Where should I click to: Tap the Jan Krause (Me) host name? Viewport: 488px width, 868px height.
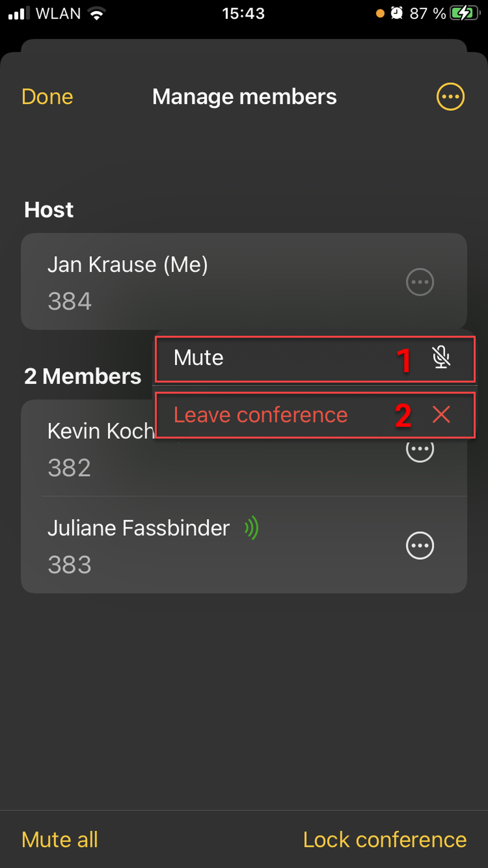coord(127,265)
